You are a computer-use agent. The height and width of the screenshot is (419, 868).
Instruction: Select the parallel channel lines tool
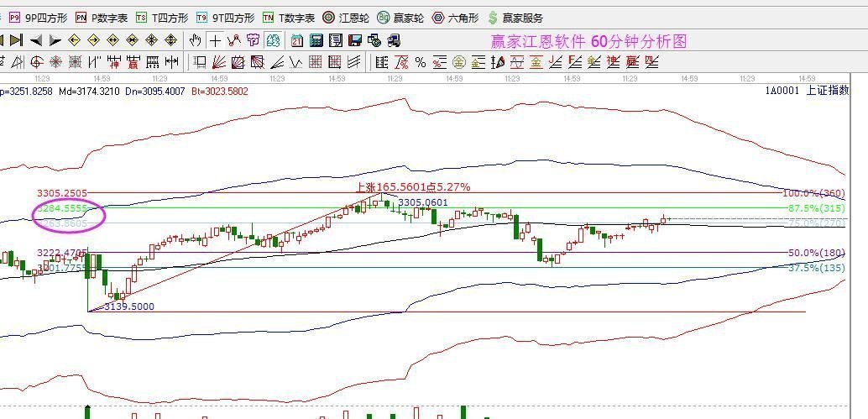(353, 62)
